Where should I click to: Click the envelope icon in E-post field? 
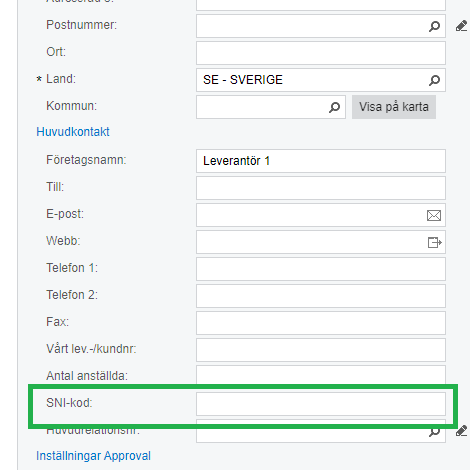tap(434, 215)
